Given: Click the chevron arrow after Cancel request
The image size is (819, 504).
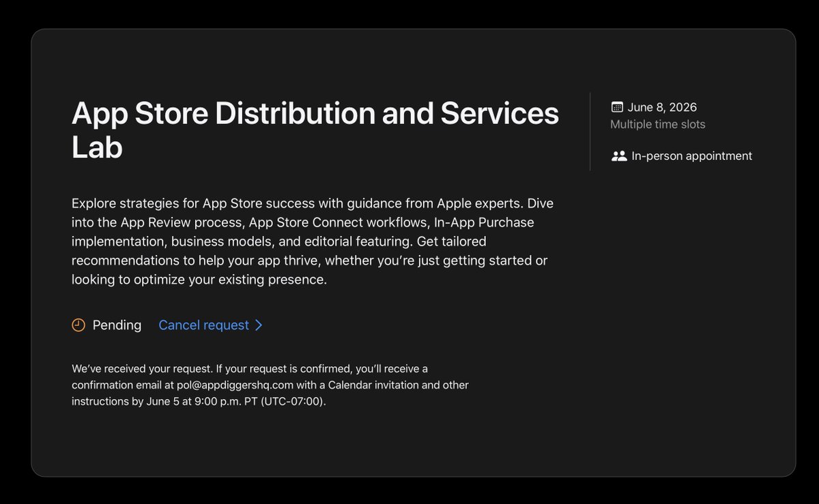Looking at the screenshot, I should (259, 325).
